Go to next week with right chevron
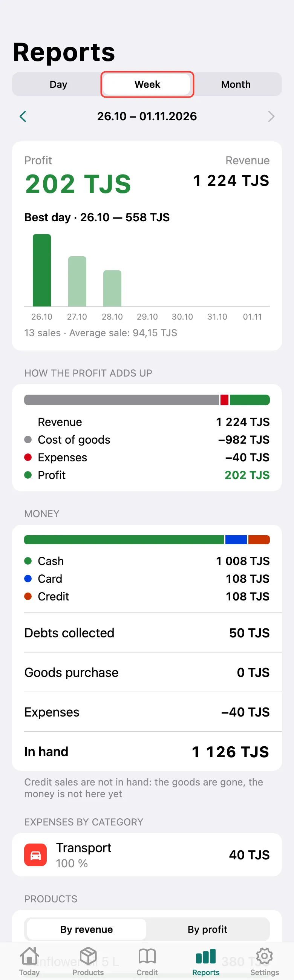The height and width of the screenshot is (980, 294). click(x=271, y=116)
